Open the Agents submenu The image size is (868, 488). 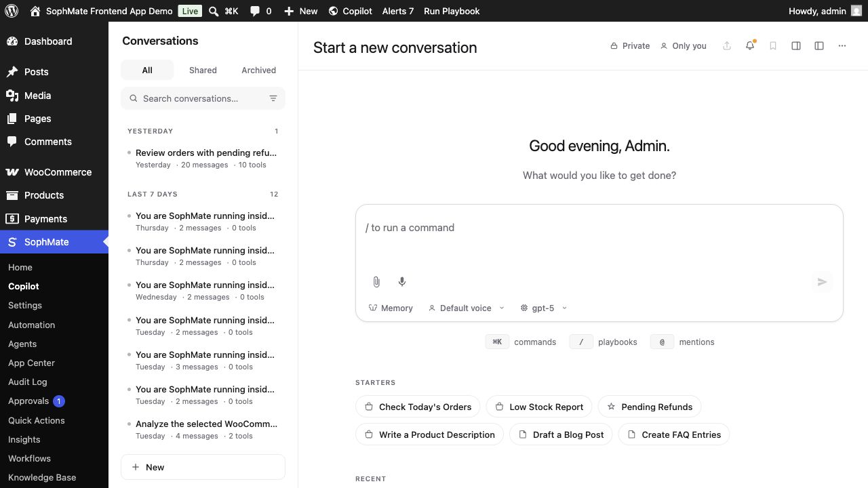pyautogui.click(x=22, y=344)
